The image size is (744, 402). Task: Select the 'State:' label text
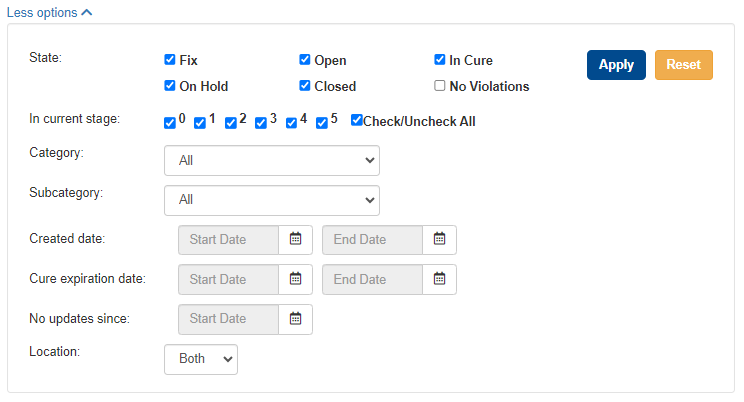click(x=46, y=58)
